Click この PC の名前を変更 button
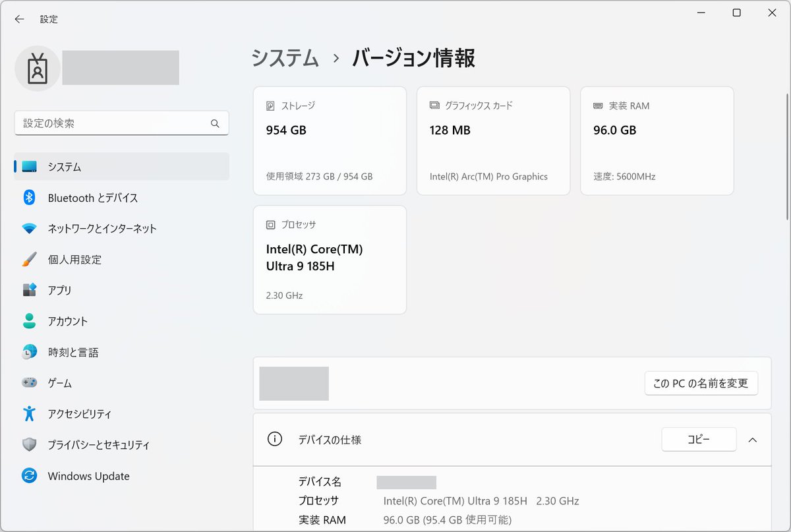The width and height of the screenshot is (791, 532). 701,383
